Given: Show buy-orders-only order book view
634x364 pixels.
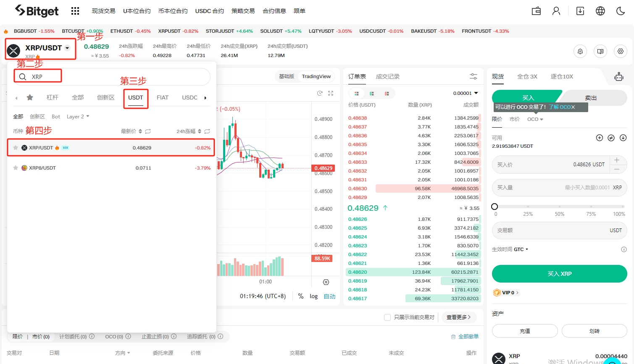Looking at the screenshot, I should [372, 93].
